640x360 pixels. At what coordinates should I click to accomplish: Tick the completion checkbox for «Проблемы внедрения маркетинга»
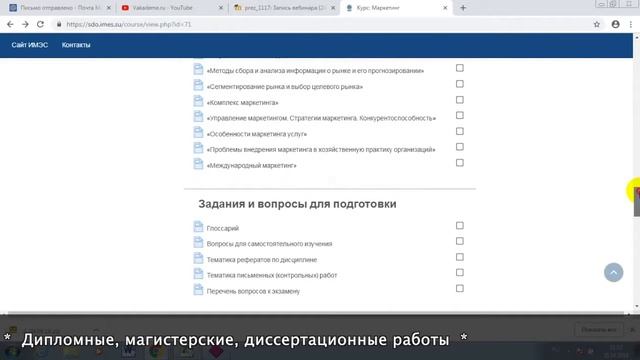click(460, 147)
